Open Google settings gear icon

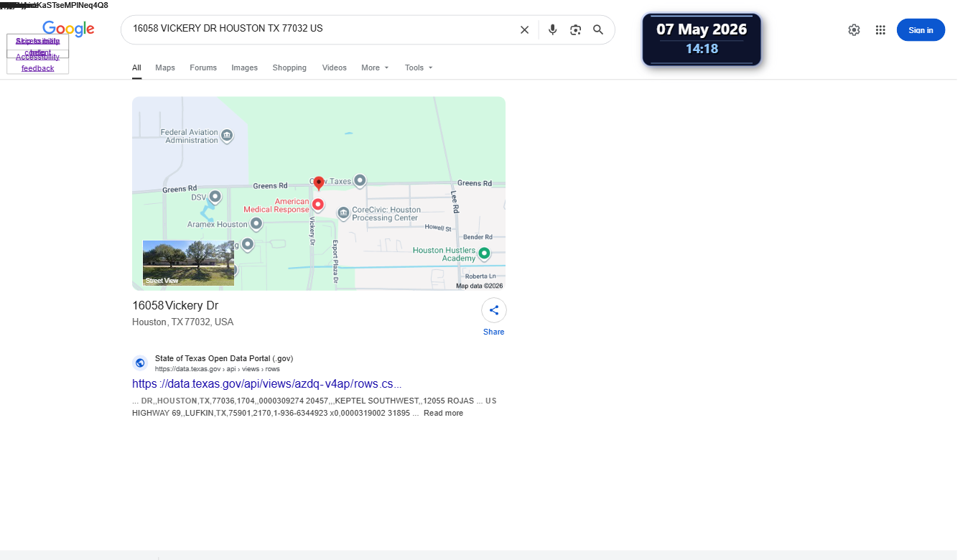point(854,29)
